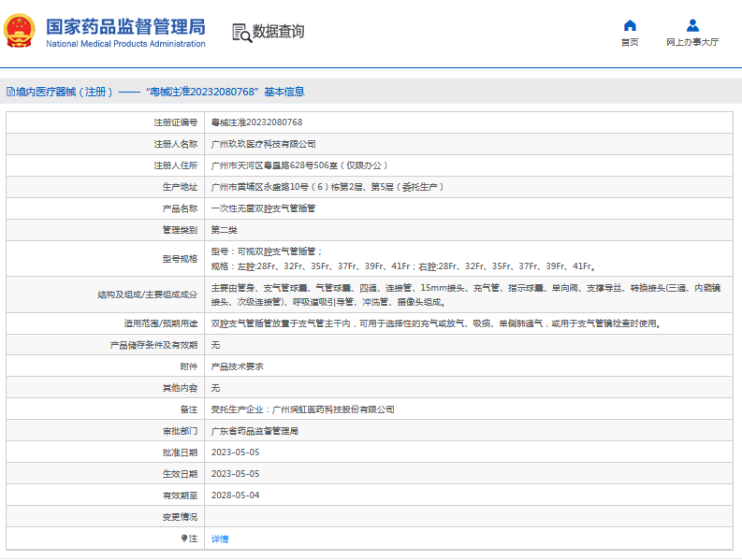Click registrant address 广州市天河区粤垦路628号506室
The height and width of the screenshot is (560, 742).
coord(299,165)
